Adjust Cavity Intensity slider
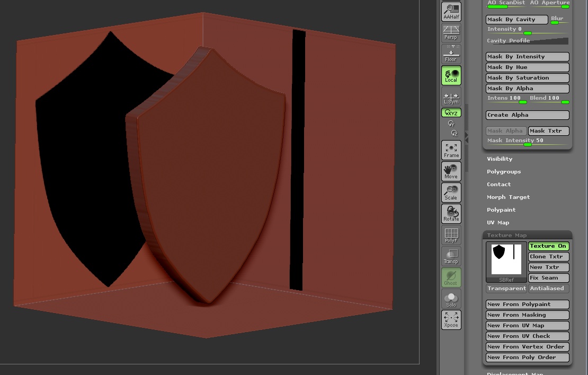The image size is (588, 375). (527, 30)
